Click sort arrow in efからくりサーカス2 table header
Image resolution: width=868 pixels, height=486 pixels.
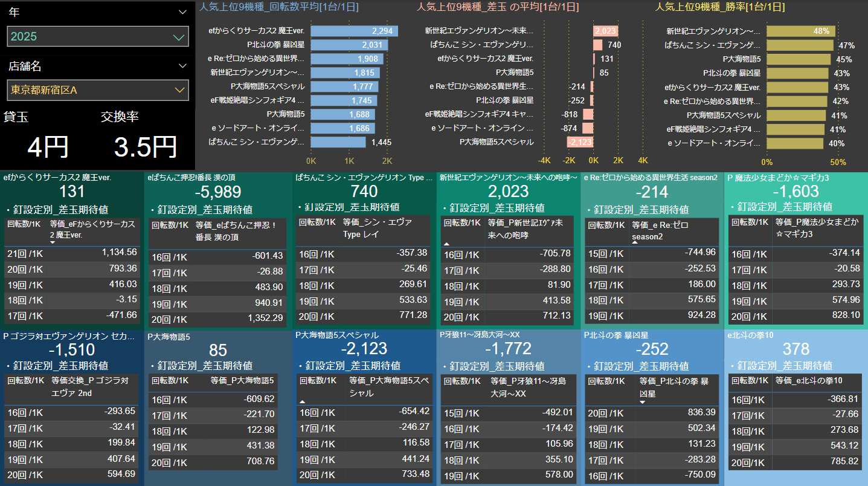(x=53, y=242)
